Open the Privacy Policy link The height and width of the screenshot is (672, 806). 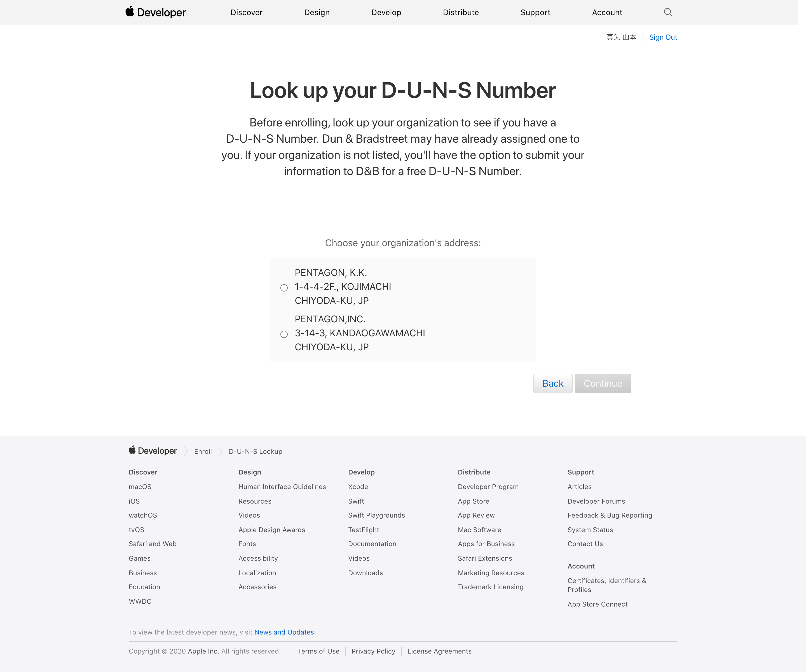pyautogui.click(x=373, y=651)
